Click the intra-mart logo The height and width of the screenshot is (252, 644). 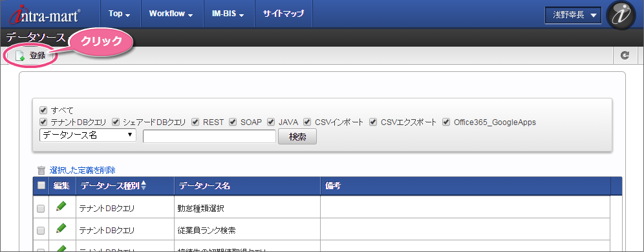point(45,14)
